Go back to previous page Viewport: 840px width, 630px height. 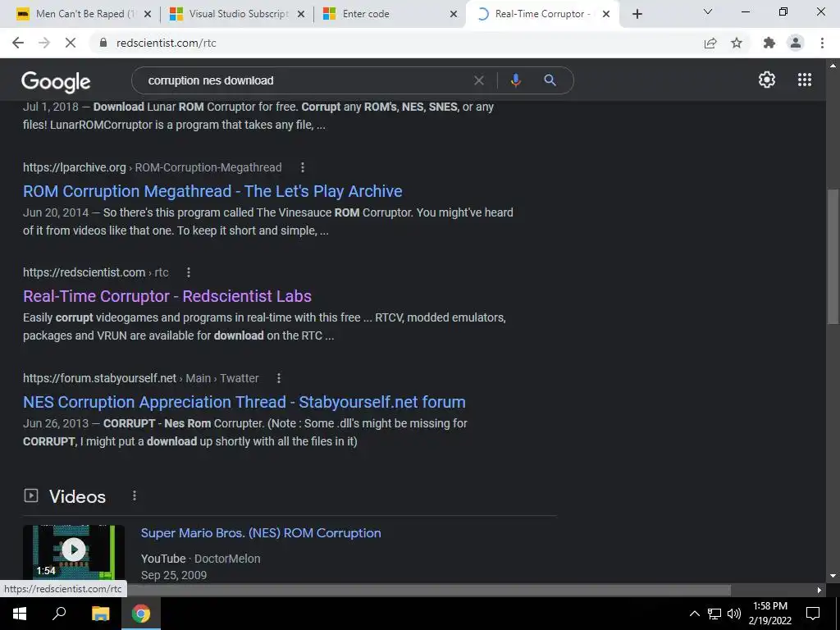18,43
